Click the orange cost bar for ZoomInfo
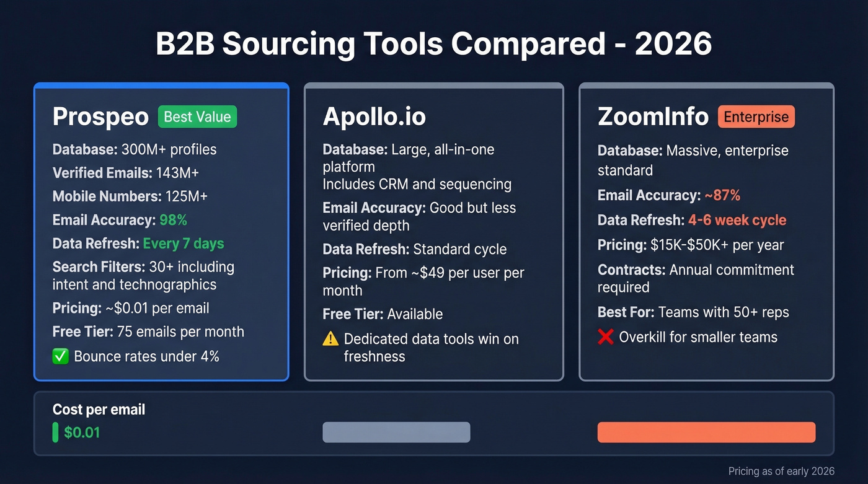The height and width of the screenshot is (484, 868). (706, 432)
